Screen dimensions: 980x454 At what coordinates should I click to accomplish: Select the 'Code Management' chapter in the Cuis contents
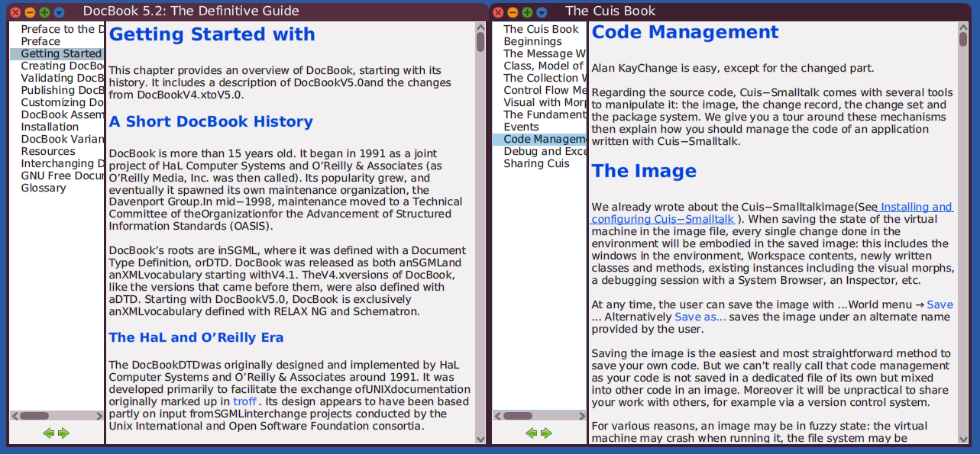[x=539, y=139]
